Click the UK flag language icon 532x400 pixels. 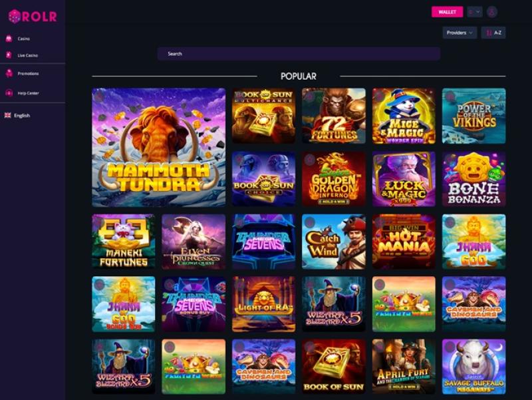click(8, 115)
